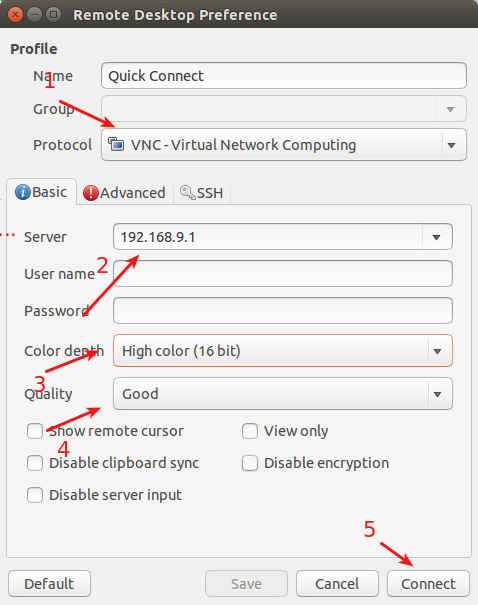The height and width of the screenshot is (605, 478).
Task: Toggle the View only checkbox
Action: tap(250, 431)
